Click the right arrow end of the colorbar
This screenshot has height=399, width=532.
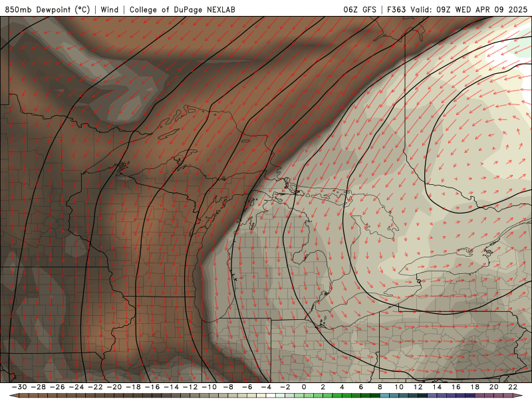(x=518, y=396)
